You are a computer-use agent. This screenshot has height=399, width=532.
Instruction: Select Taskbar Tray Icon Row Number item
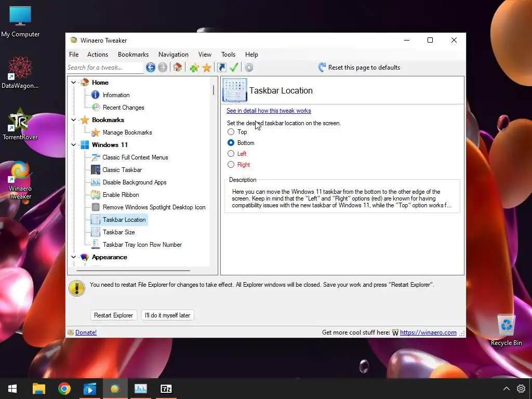click(x=142, y=245)
